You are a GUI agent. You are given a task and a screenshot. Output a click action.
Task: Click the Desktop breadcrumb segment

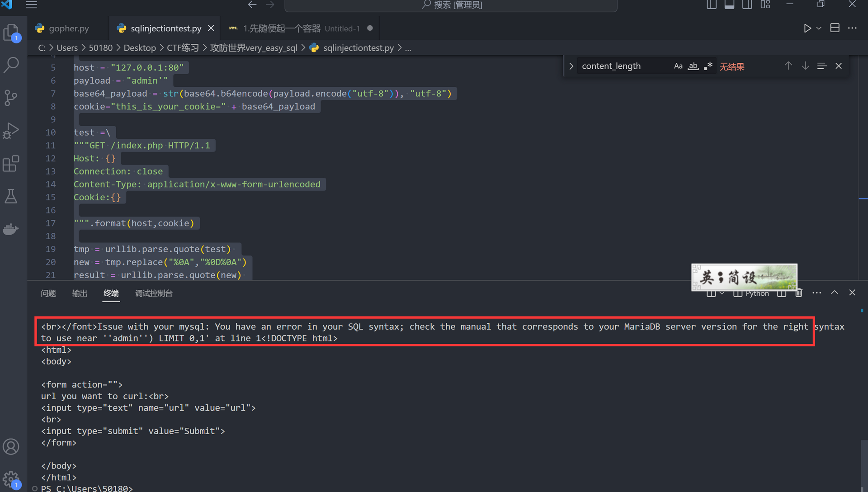[x=139, y=47]
